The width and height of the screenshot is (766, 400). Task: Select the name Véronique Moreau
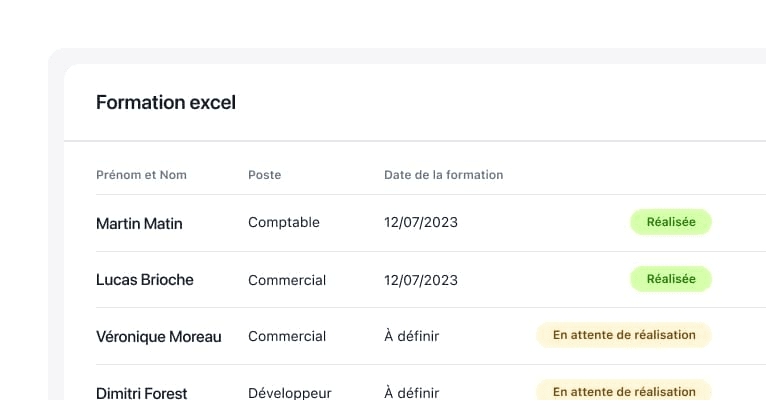tap(158, 337)
